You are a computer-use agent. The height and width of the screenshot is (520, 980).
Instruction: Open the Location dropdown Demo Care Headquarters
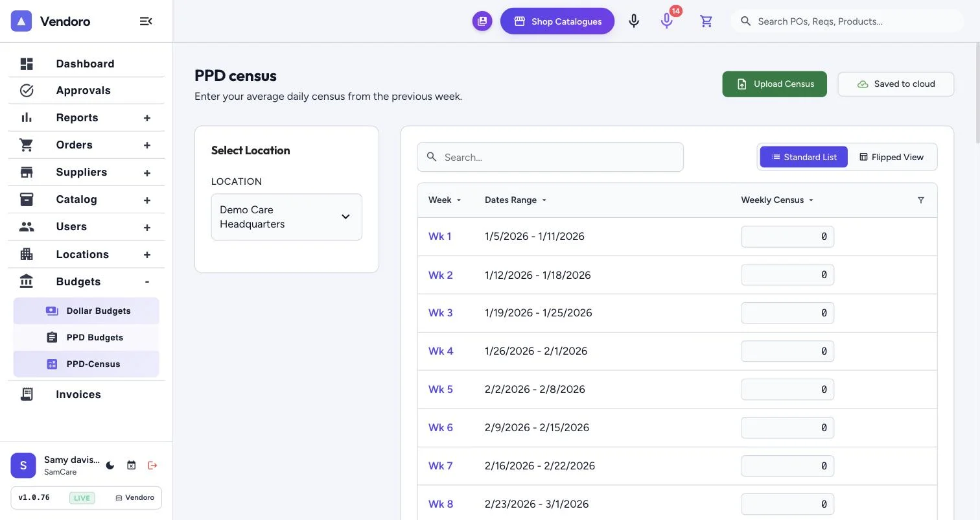pos(286,217)
